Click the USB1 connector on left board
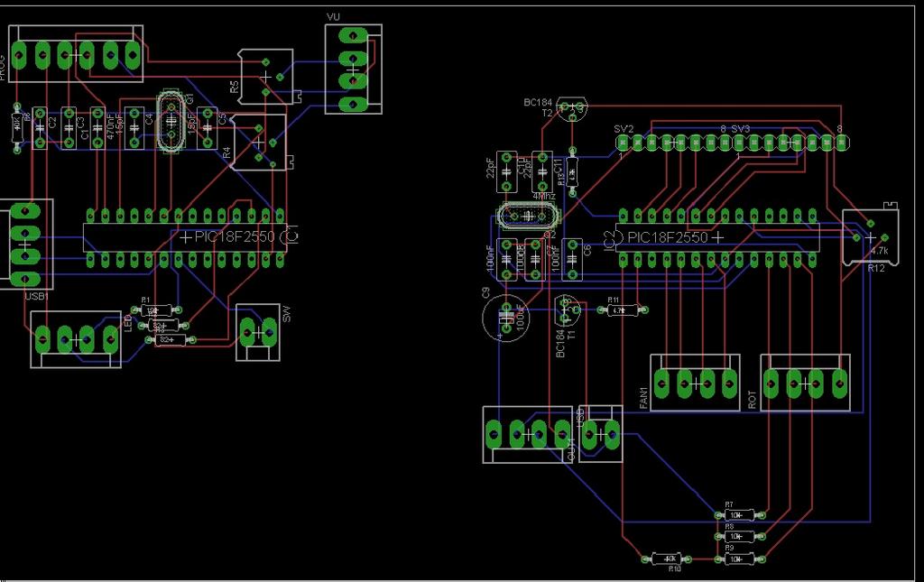This screenshot has width=924, height=582. (x=25, y=245)
